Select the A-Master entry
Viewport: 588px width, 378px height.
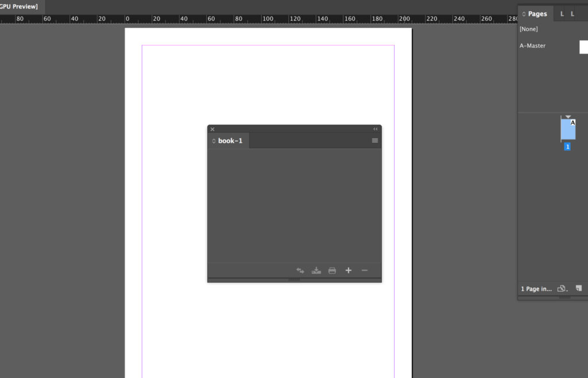pyautogui.click(x=532, y=46)
